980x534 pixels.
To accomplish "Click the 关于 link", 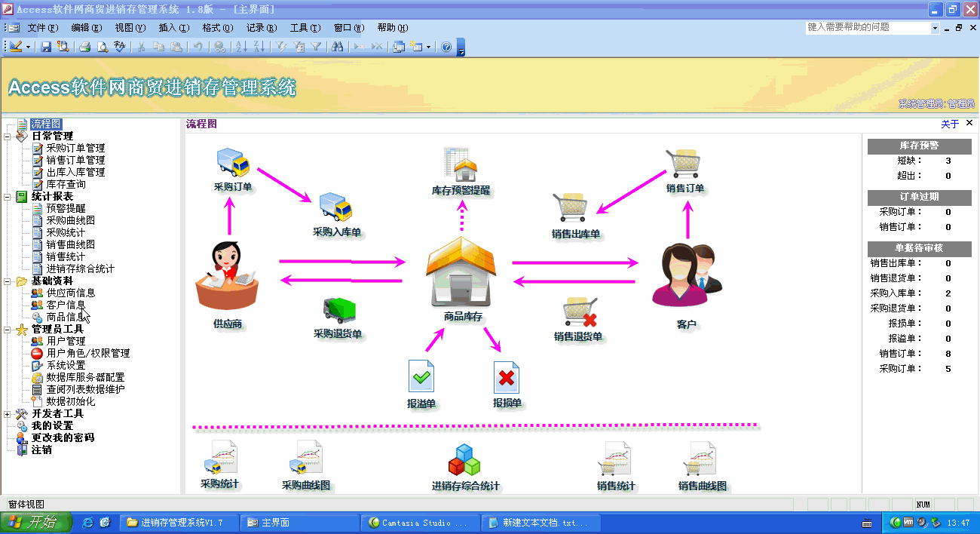I will point(950,124).
